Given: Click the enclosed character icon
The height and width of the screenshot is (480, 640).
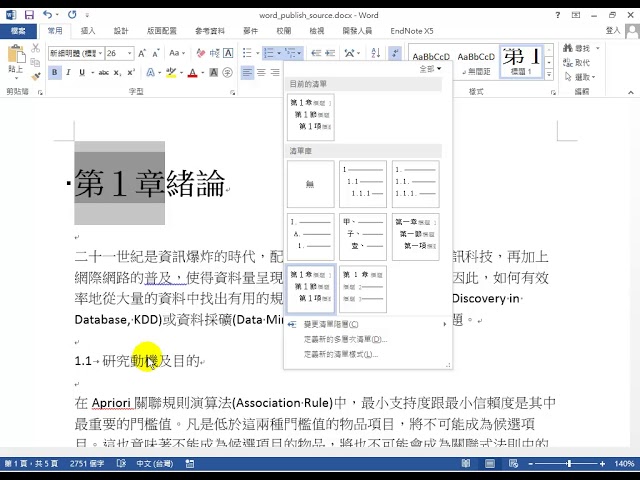Looking at the screenshot, I should coord(227,73).
